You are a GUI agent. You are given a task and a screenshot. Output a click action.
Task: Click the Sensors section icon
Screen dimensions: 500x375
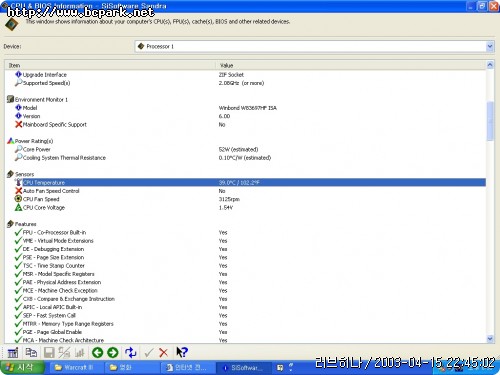coord(10,174)
